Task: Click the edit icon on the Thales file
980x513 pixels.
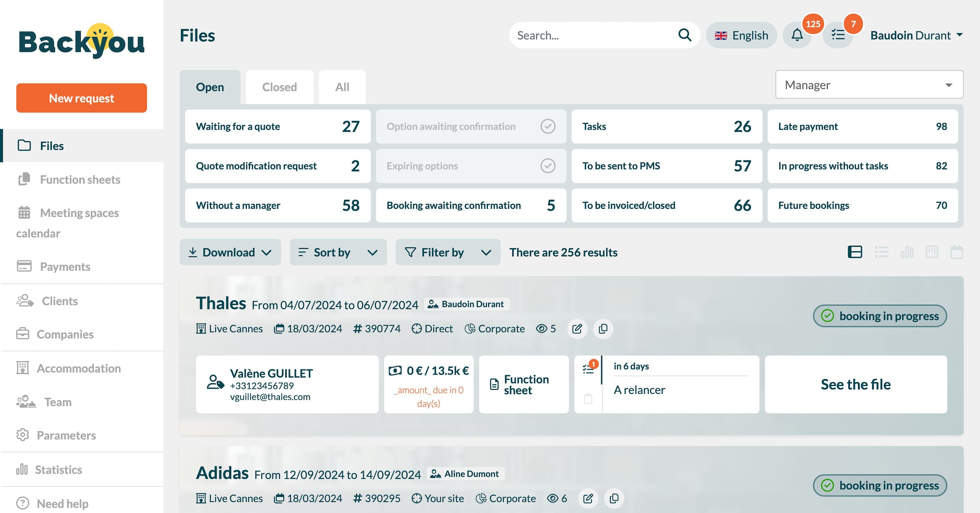Action: coord(577,329)
